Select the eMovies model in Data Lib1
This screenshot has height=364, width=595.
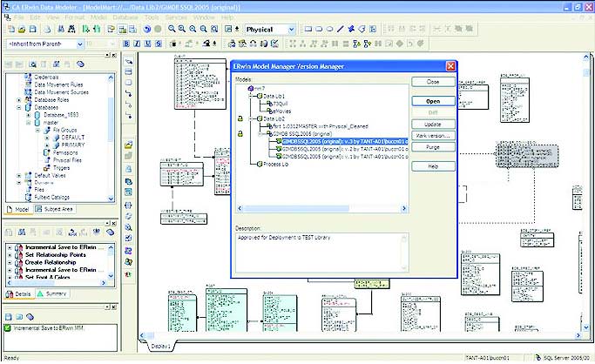pyautogui.click(x=282, y=111)
